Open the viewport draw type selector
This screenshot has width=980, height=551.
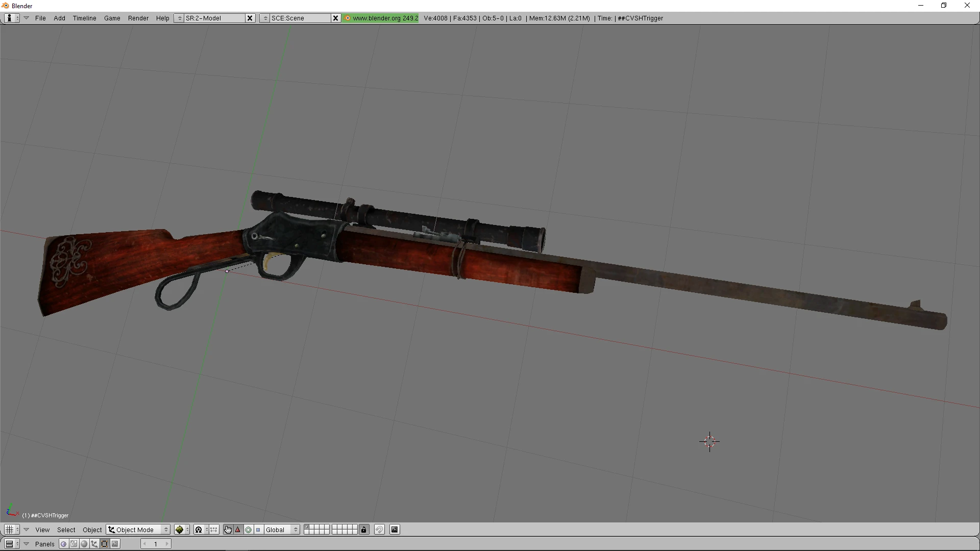click(x=182, y=530)
